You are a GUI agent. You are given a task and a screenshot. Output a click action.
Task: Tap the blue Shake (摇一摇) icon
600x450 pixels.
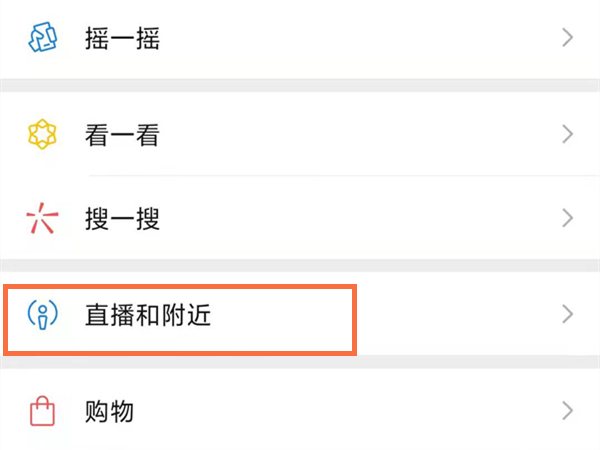pyautogui.click(x=41, y=39)
